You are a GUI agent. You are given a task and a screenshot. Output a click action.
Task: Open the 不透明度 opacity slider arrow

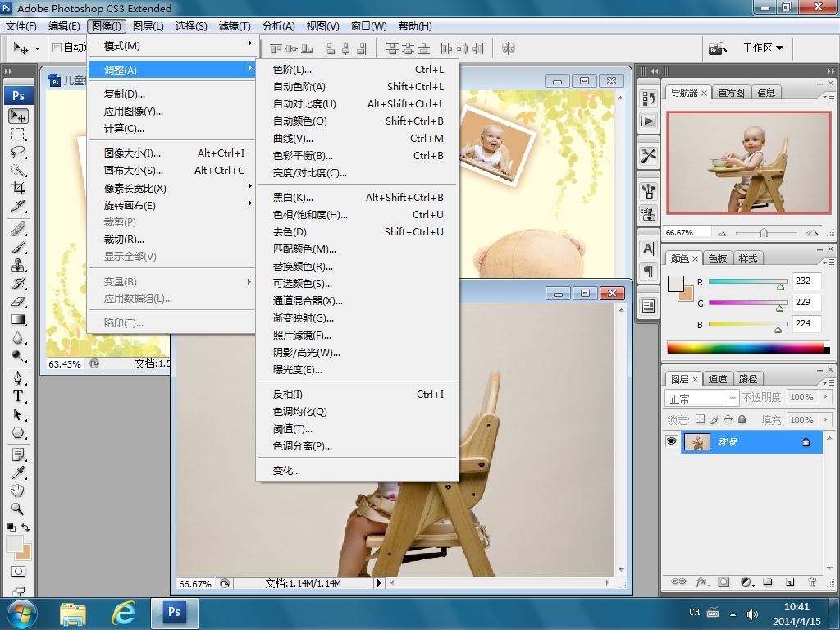[827, 397]
